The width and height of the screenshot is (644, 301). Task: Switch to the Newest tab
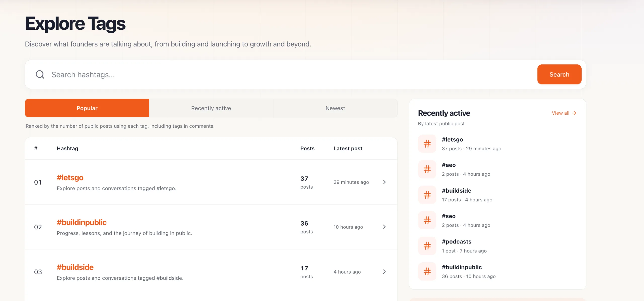coord(335,108)
